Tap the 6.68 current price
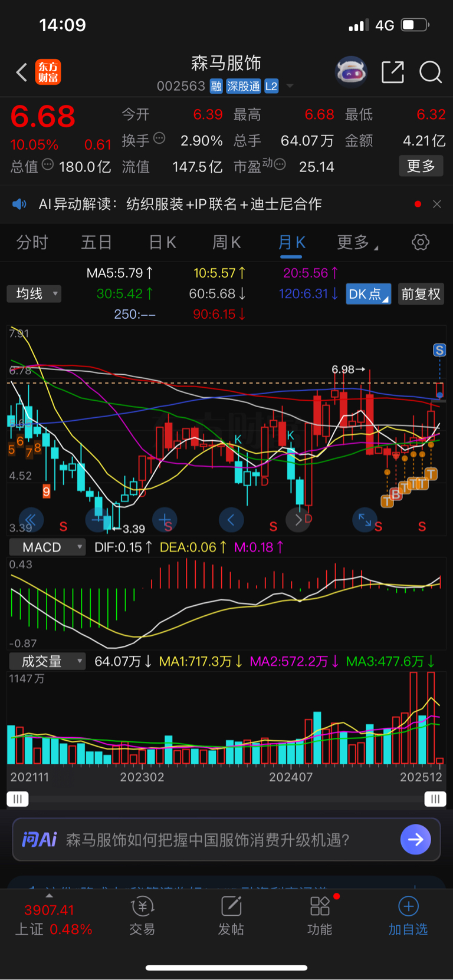Image resolution: width=453 pixels, height=980 pixels. click(x=43, y=117)
